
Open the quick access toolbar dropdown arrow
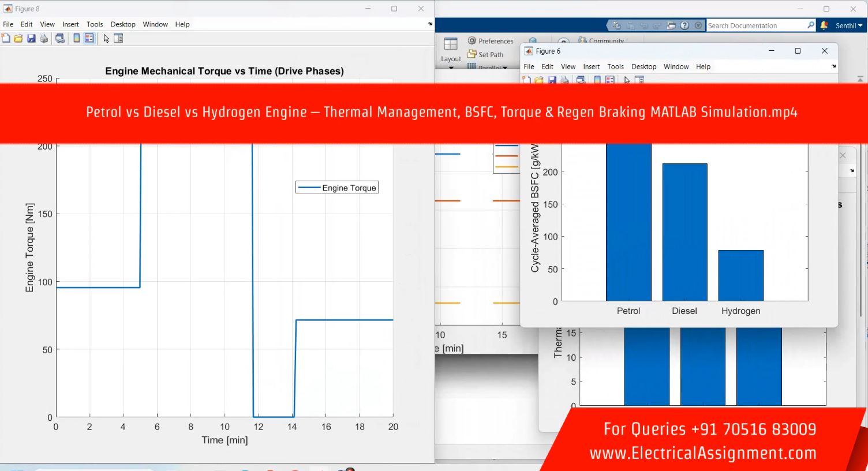coord(698,25)
